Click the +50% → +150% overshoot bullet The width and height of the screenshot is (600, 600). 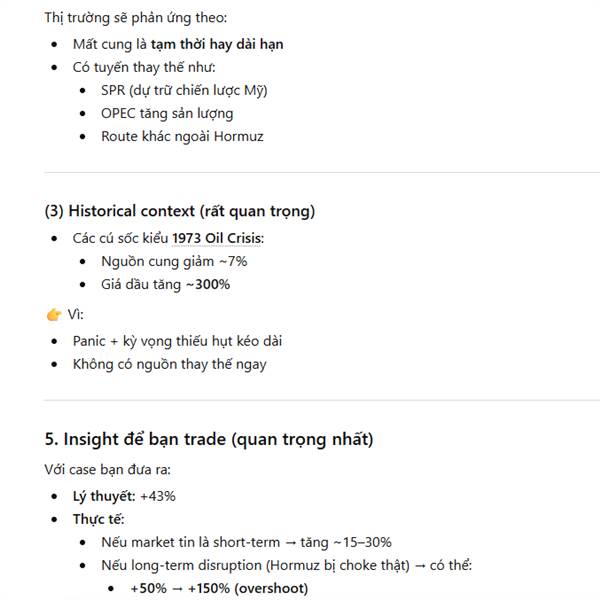pos(219,588)
